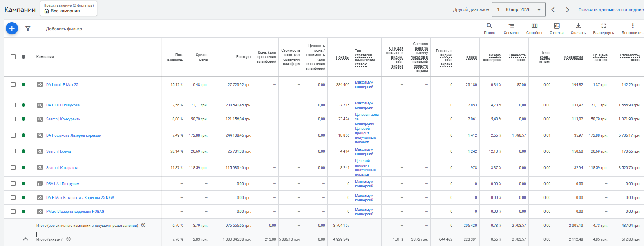Click the help icon next to Итого (аккаунт)
The height and width of the screenshot is (246, 644).
point(69,239)
